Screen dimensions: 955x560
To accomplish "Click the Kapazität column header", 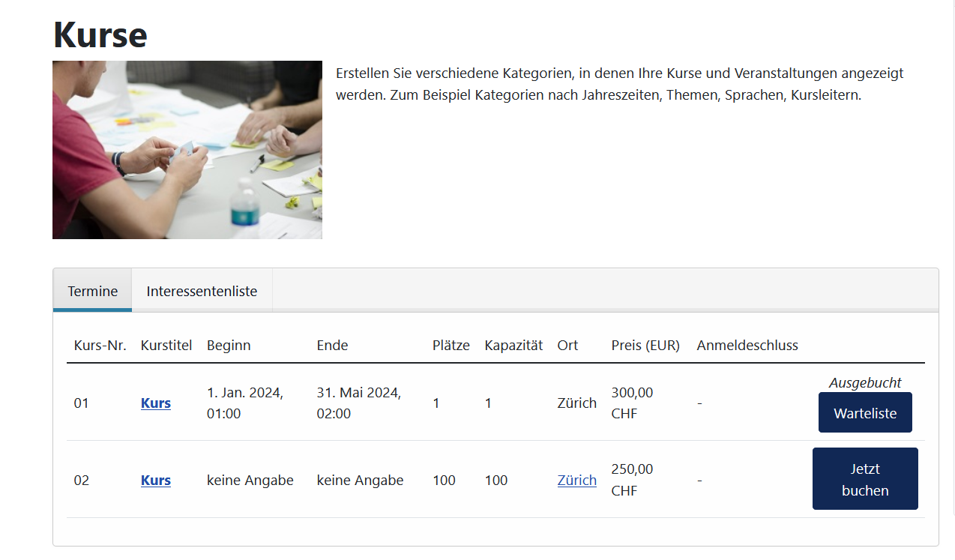I will click(513, 346).
